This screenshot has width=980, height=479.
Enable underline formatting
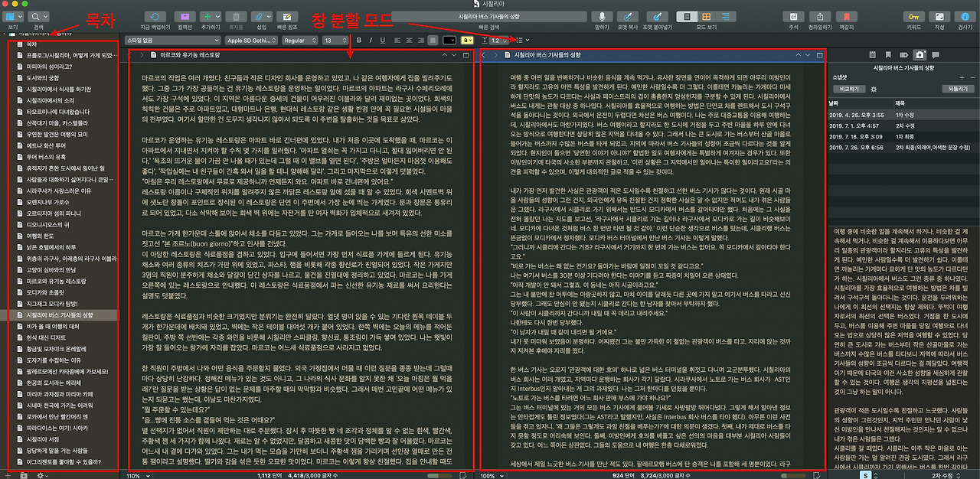click(381, 41)
